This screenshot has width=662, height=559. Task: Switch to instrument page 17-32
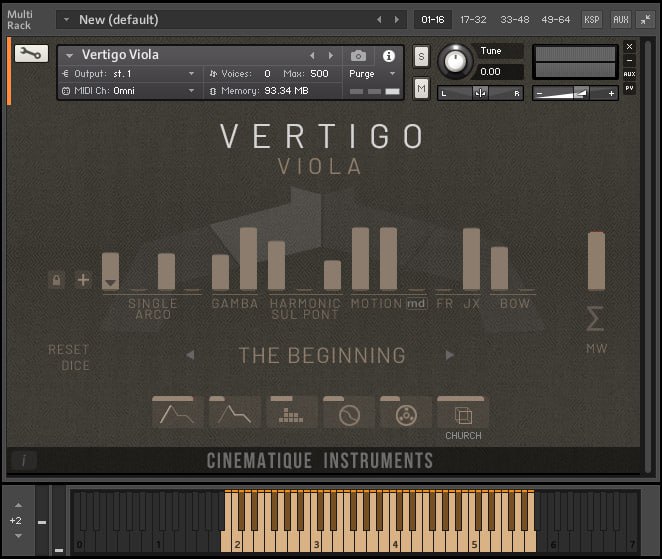coord(473,19)
